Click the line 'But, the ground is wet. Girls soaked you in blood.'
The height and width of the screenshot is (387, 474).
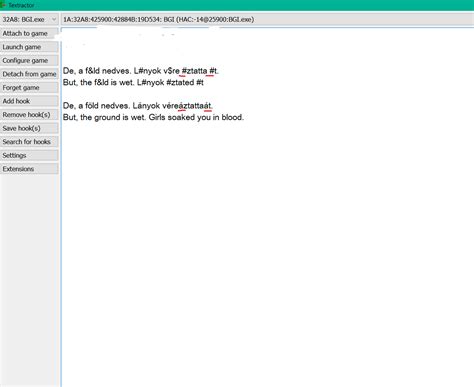153,117
